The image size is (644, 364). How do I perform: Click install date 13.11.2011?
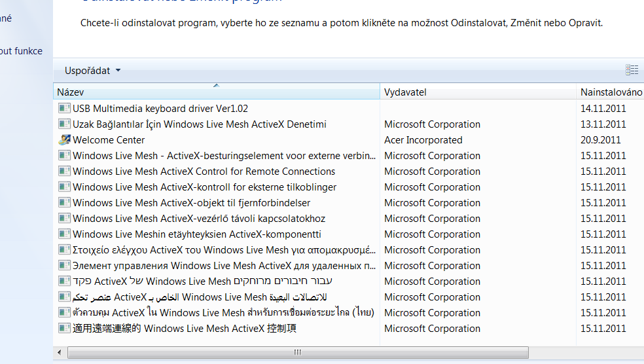603,124
